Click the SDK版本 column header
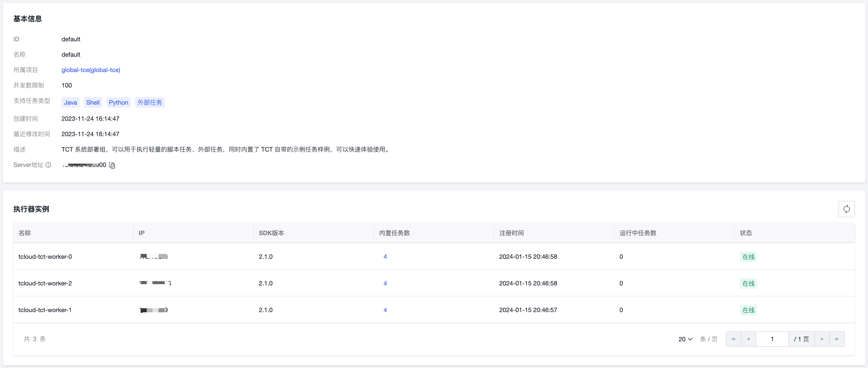The width and height of the screenshot is (868, 368). (271, 233)
